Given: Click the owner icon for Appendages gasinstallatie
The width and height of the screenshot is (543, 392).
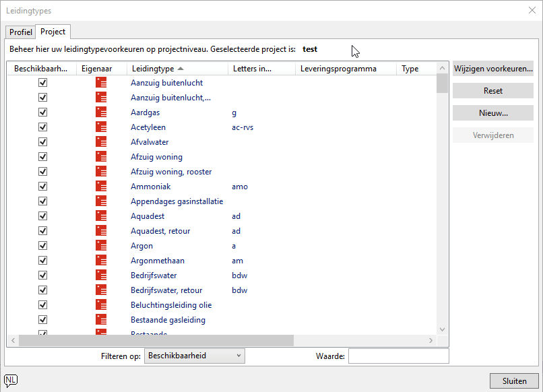Looking at the screenshot, I should click(101, 201).
